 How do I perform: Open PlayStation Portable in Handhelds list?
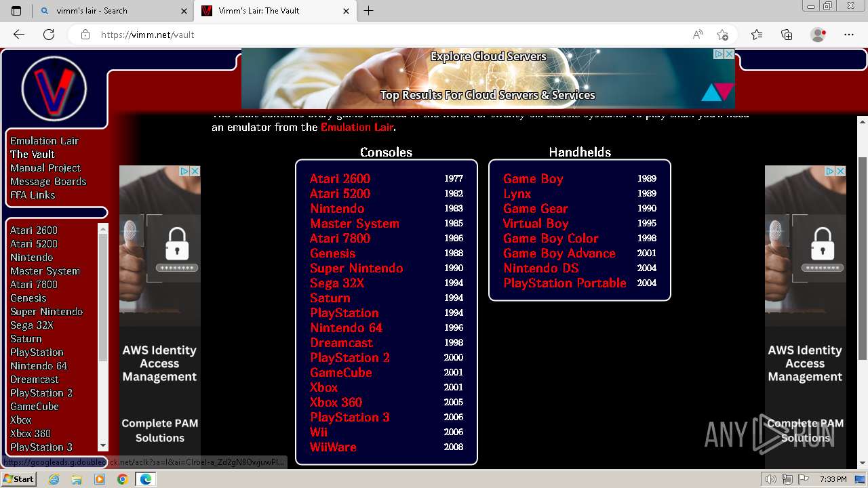(565, 283)
